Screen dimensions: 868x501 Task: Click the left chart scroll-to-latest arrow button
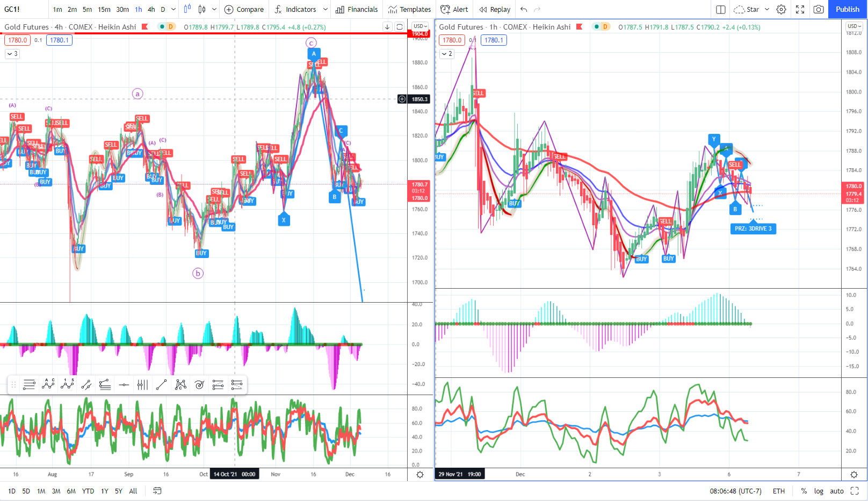(387, 27)
